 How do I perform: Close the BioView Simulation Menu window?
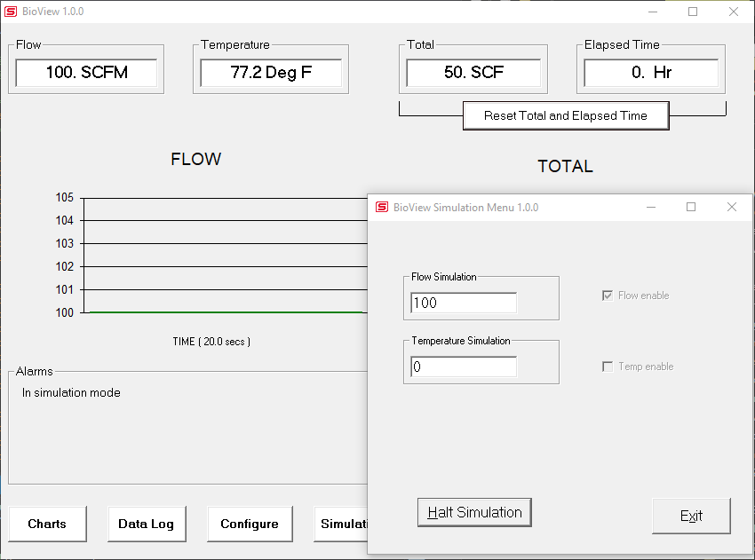[x=732, y=207]
